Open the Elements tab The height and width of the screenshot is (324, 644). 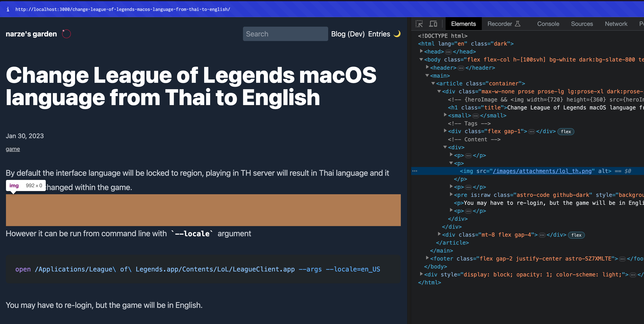[x=463, y=24]
